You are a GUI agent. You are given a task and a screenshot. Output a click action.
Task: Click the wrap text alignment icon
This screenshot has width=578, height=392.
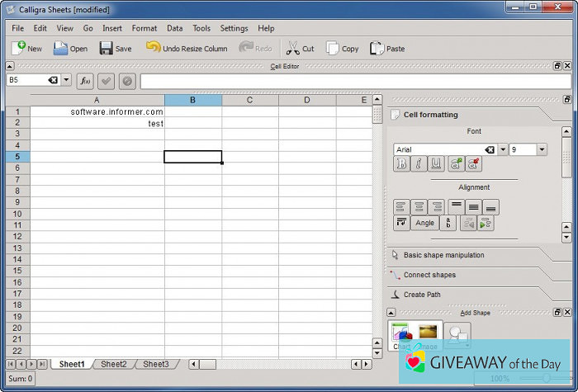tap(401, 223)
